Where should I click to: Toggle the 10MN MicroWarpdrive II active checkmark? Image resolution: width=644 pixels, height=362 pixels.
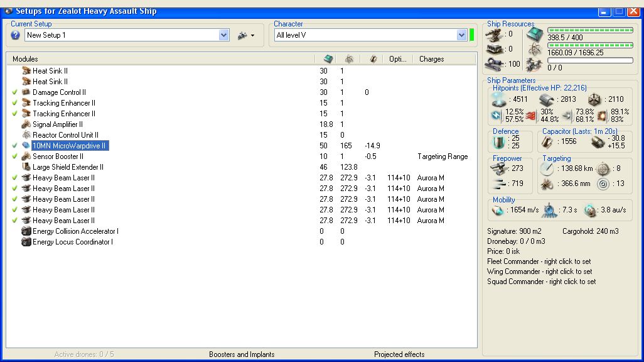(15, 146)
